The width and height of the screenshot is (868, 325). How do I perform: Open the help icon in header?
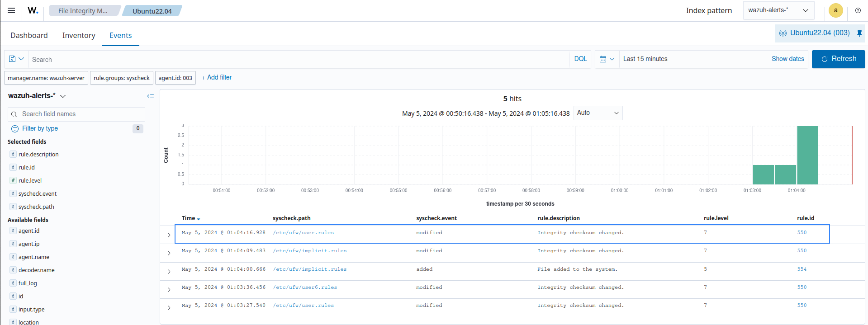(x=858, y=10)
